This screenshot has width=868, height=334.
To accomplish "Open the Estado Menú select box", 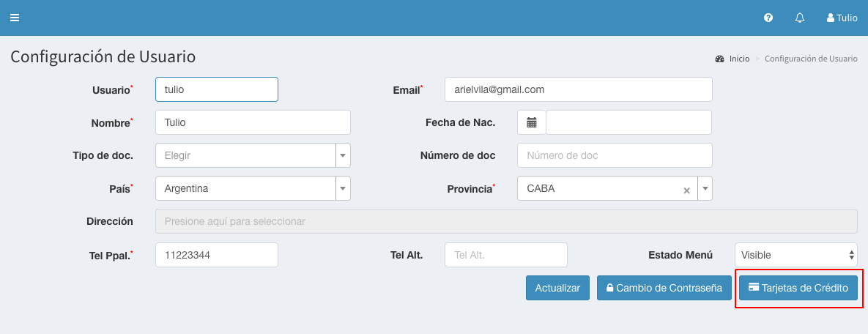I will pyautogui.click(x=795, y=255).
